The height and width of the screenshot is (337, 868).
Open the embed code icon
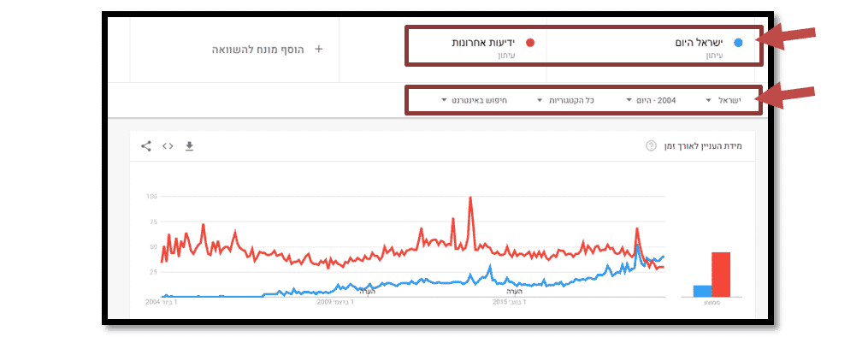[168, 146]
